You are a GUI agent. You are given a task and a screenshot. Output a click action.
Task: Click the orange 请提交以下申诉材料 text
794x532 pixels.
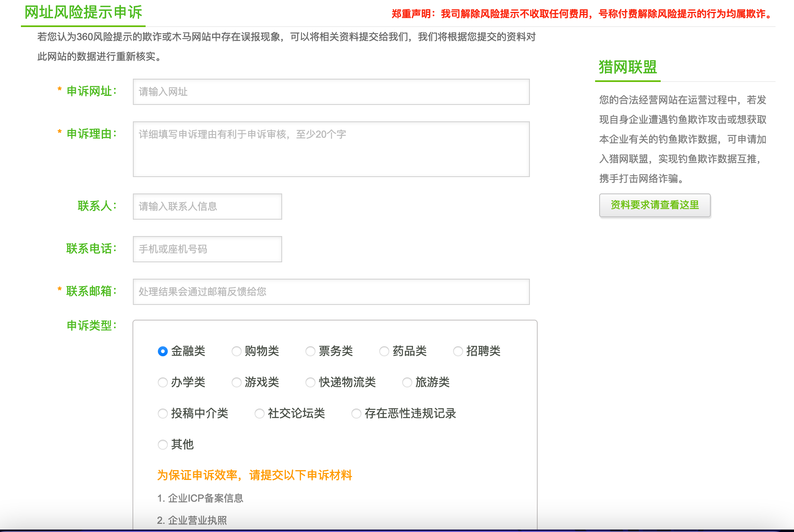point(301,475)
